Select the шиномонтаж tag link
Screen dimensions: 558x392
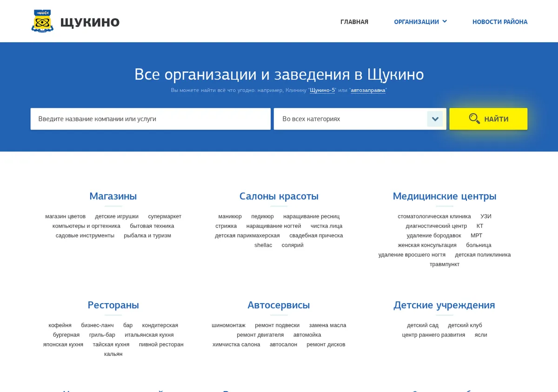pyautogui.click(x=228, y=325)
